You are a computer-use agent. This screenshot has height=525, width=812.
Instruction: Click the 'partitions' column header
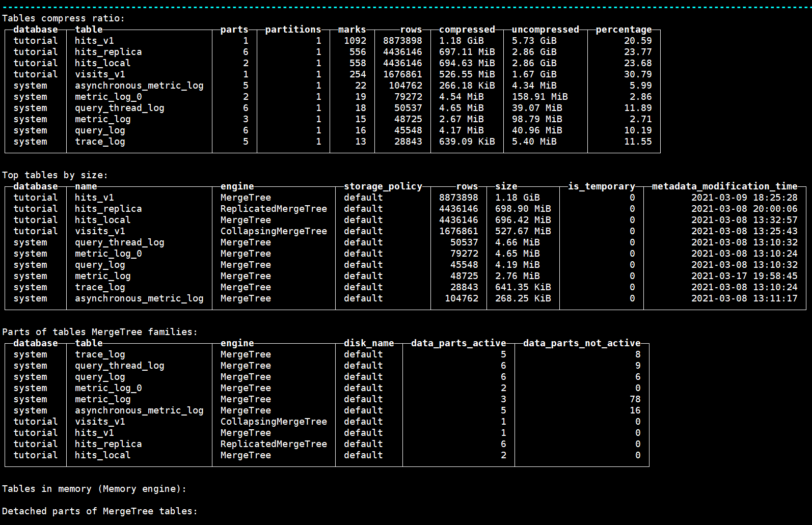pyautogui.click(x=293, y=30)
